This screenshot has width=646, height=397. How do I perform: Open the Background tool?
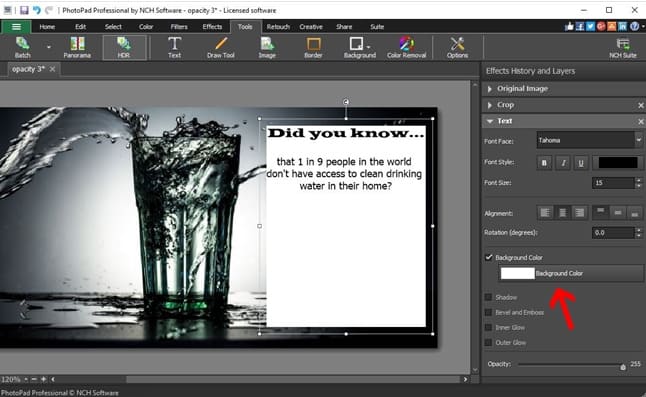[x=359, y=47]
